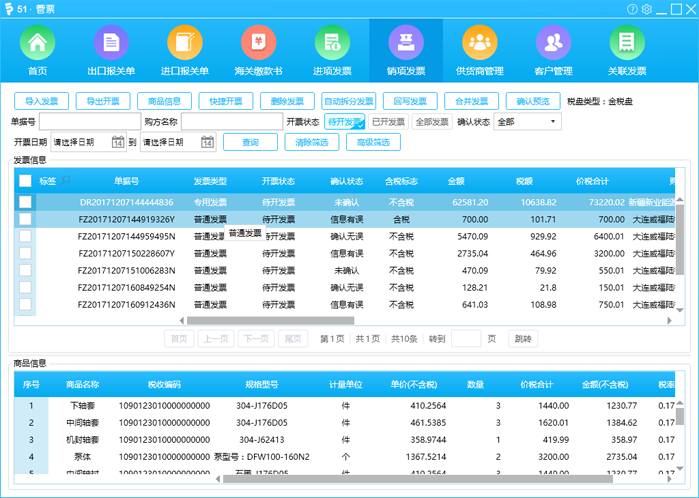Switch to the 全部发票 status tab
Viewport: 699px width, 498px height.
431,122
